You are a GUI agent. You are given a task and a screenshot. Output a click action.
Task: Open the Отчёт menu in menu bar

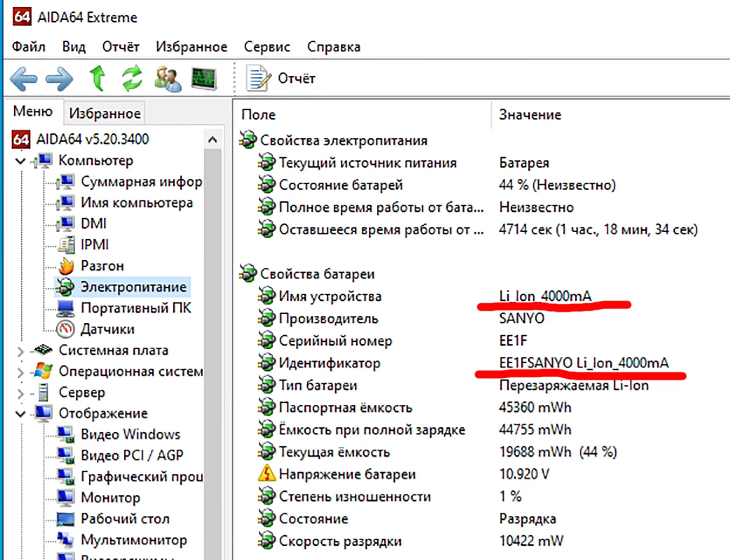(120, 47)
